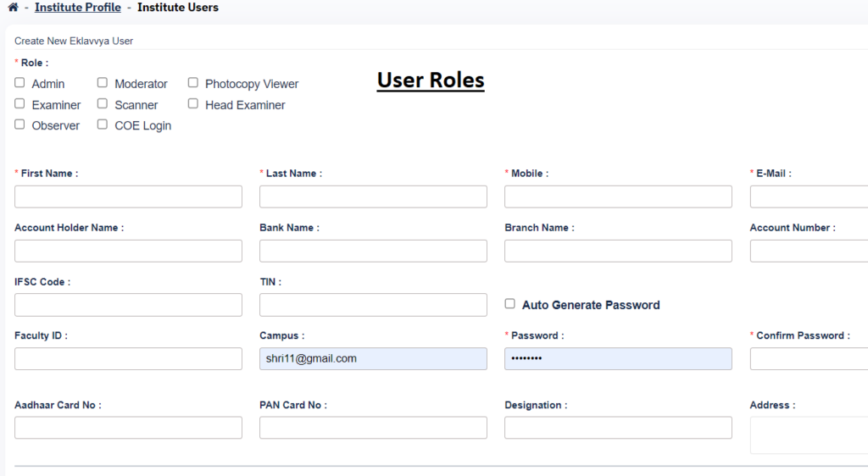Image resolution: width=868 pixels, height=476 pixels.
Task: Focus the Account Holder Name field
Action: [x=129, y=251]
